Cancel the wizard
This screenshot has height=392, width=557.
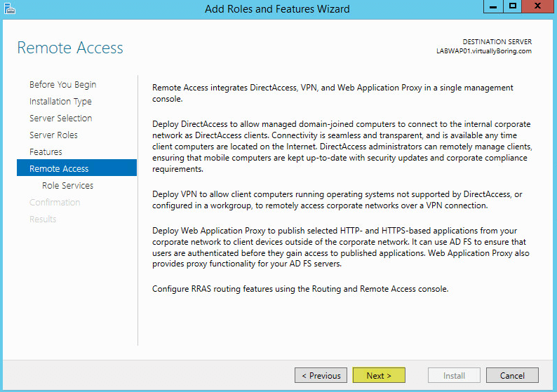click(x=512, y=375)
